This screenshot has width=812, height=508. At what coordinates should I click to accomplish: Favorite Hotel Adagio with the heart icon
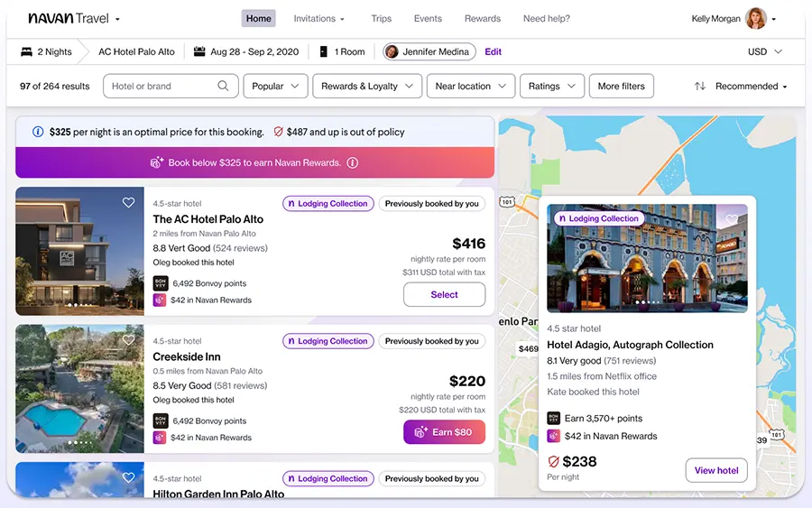732,219
